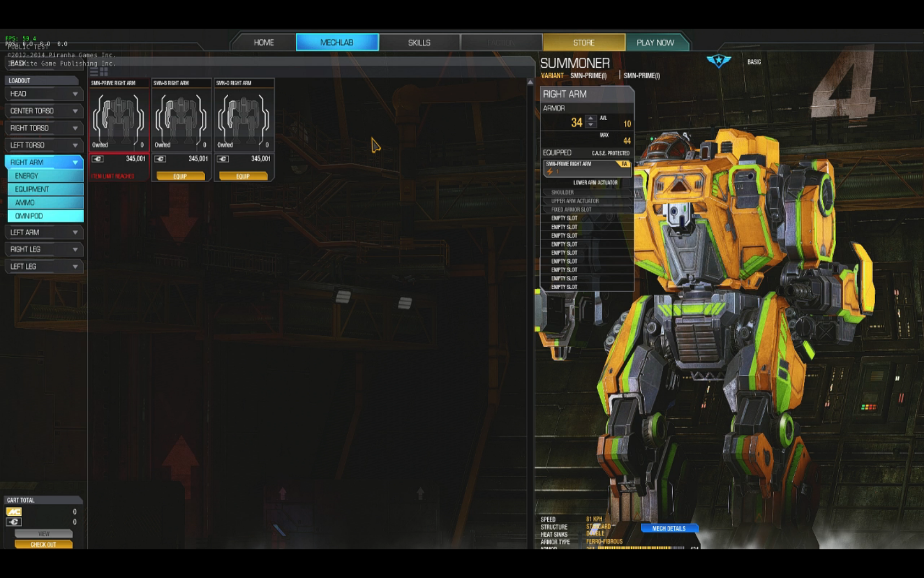Click the armor total bar at bottom
Viewport: 924px width, 578px height.
[x=641, y=548]
